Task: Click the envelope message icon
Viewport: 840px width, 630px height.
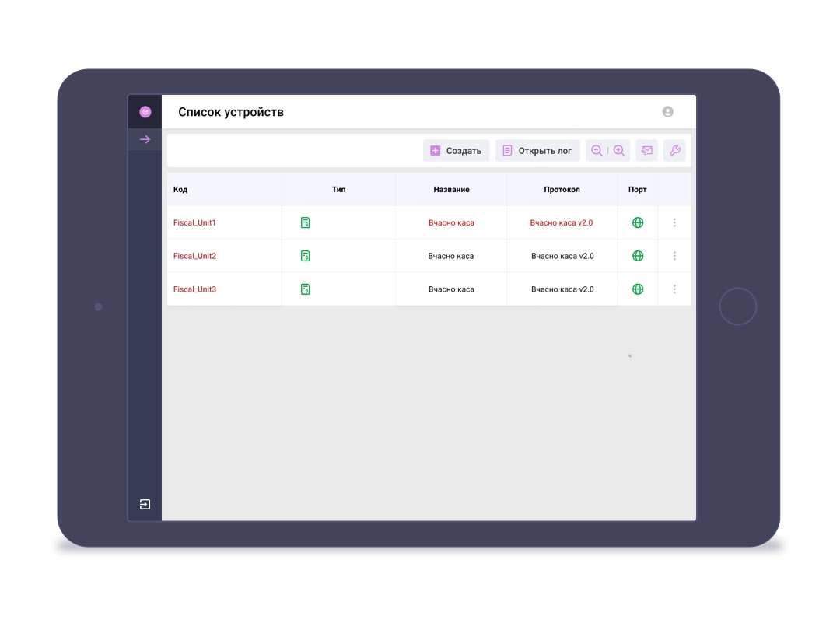Action: [646, 151]
